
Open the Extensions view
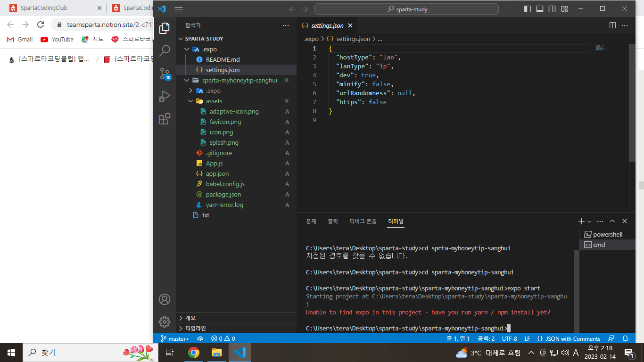tap(165, 119)
